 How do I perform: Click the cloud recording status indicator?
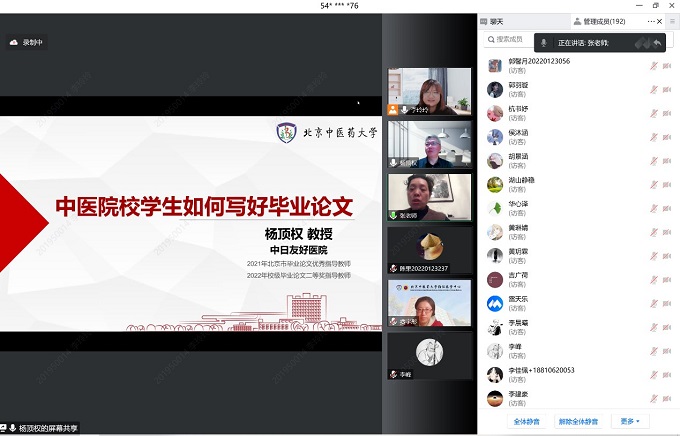26,42
